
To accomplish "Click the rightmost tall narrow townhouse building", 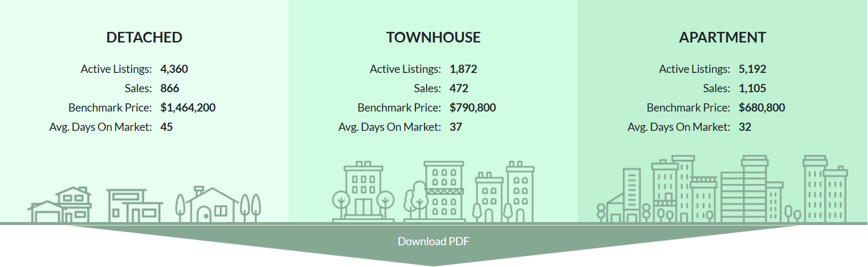I will point(520,193).
